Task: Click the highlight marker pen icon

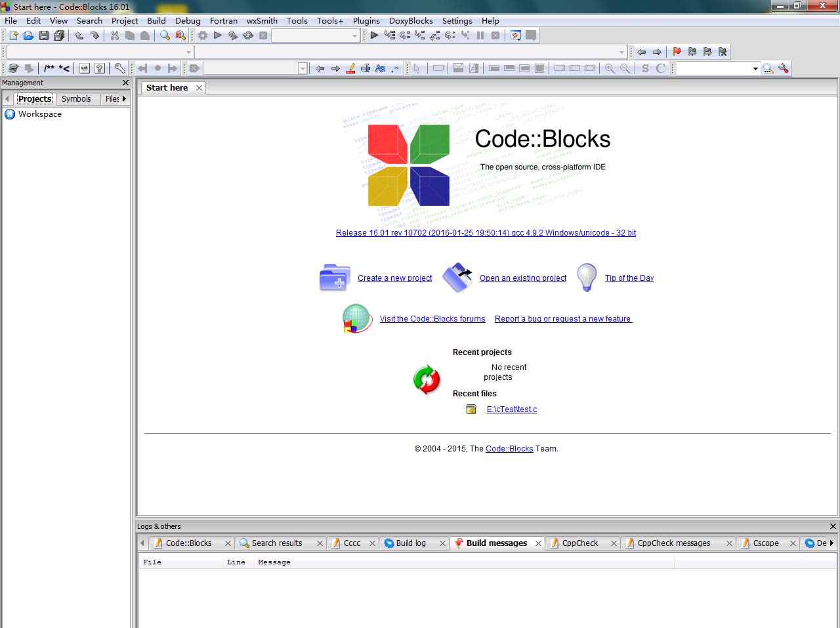Action: [350, 68]
